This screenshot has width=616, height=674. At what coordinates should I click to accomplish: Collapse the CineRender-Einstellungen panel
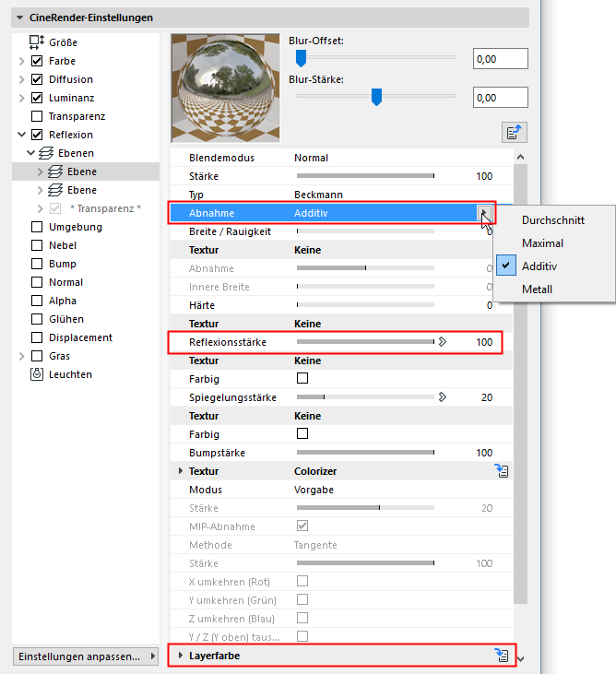pos(19,18)
